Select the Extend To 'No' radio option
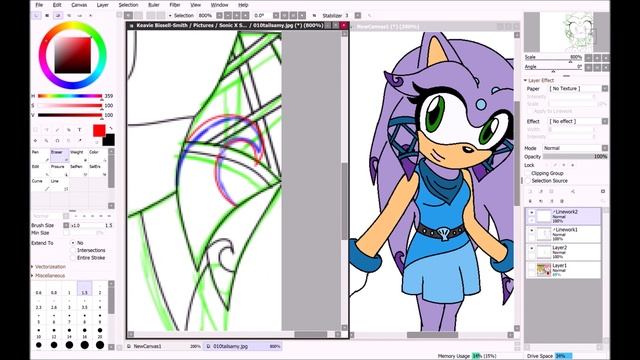 point(73,242)
